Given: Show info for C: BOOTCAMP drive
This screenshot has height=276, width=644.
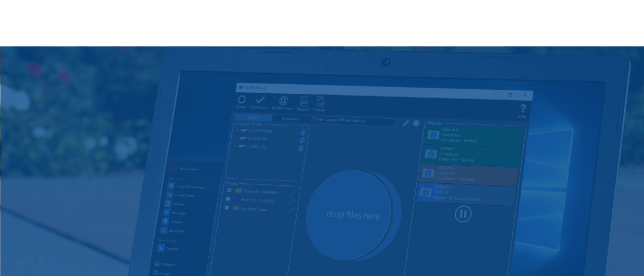Looking at the screenshot, I should click(x=303, y=132).
